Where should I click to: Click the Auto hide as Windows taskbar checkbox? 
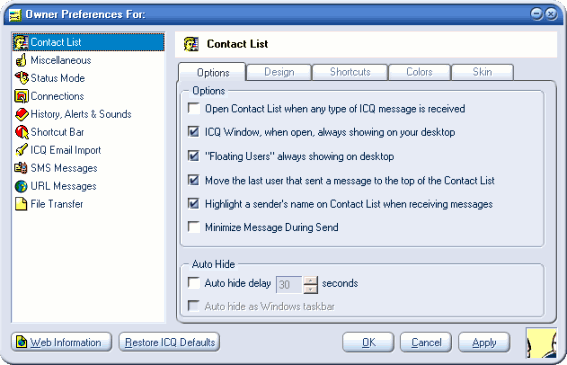pos(193,306)
